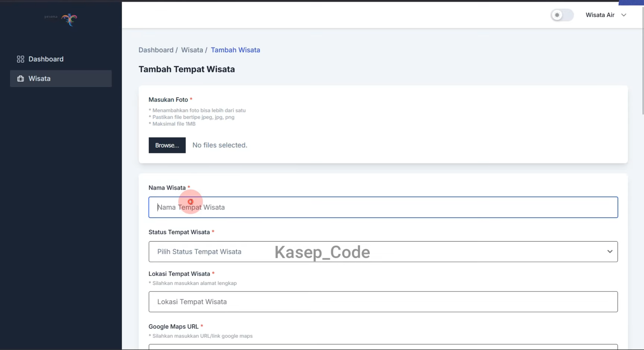Click the 'No files selected.' text
Viewport: 644px width, 350px height.
[220, 145]
